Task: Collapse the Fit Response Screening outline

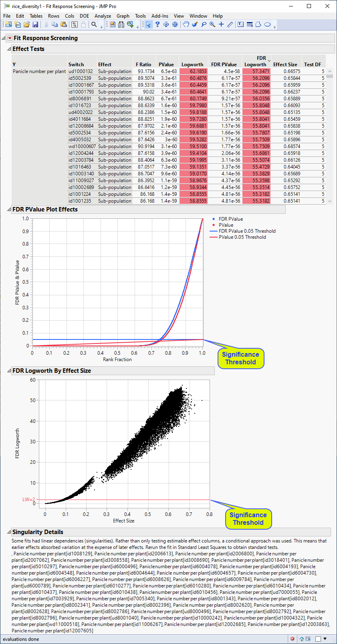Action: (4, 38)
